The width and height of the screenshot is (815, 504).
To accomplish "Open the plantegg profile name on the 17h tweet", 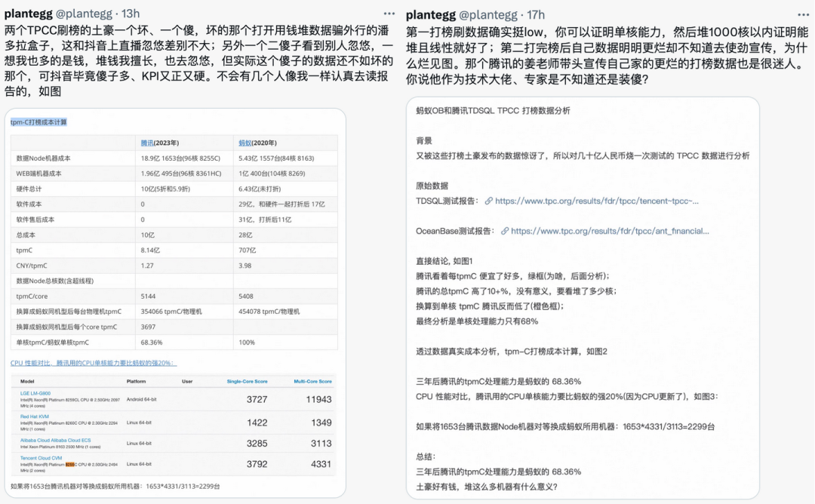I will click(x=430, y=14).
